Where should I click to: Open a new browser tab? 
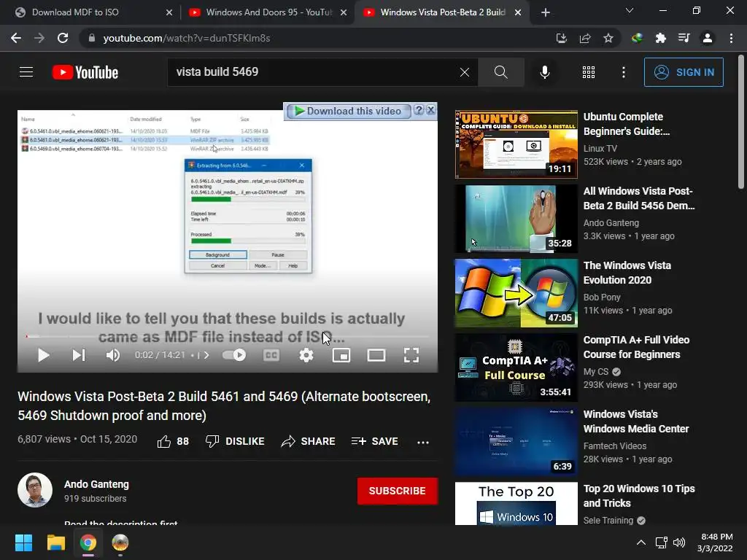[x=546, y=12]
